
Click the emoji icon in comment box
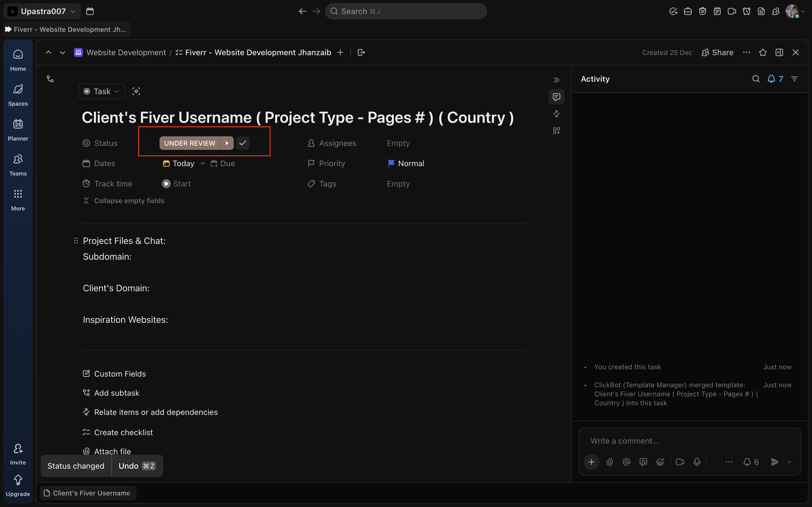coord(660,462)
